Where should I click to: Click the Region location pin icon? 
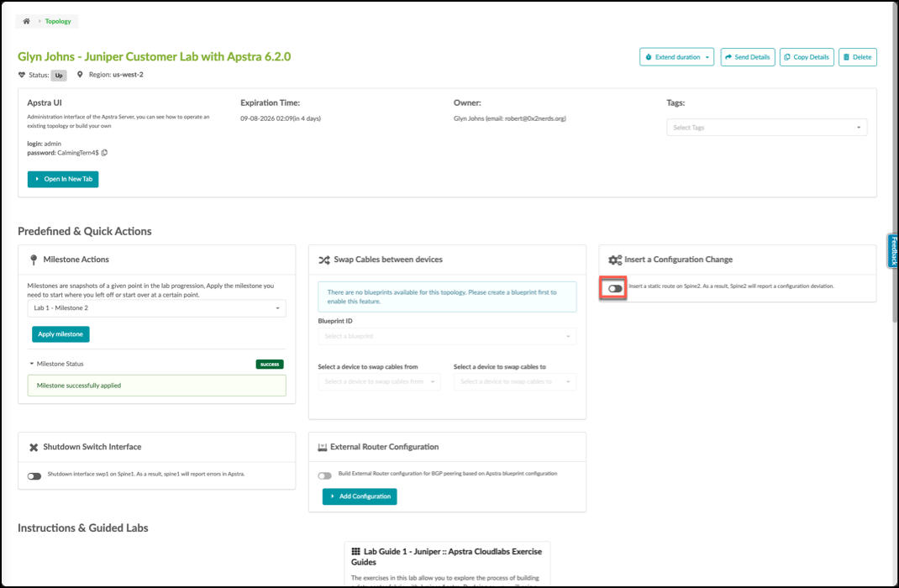pos(81,75)
